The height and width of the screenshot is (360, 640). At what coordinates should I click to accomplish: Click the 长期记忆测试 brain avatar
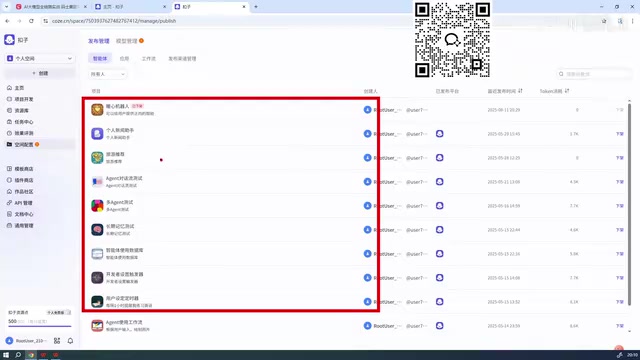pos(97,230)
